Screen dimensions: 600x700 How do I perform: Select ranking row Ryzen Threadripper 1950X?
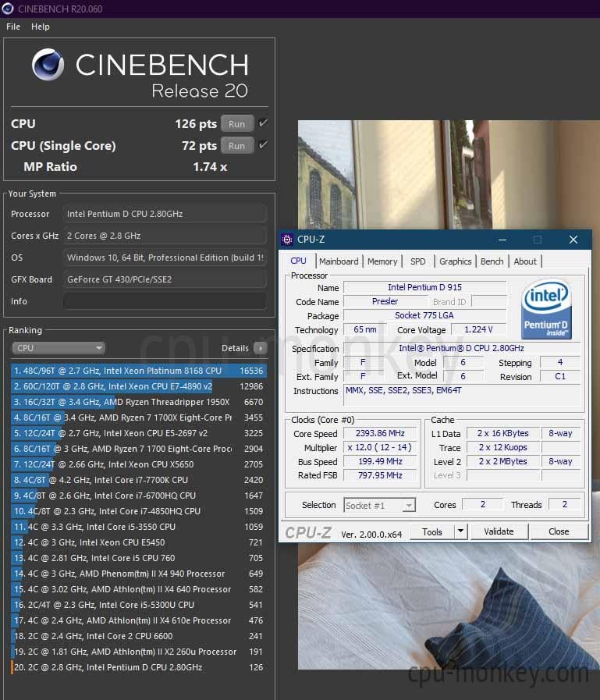click(x=139, y=402)
